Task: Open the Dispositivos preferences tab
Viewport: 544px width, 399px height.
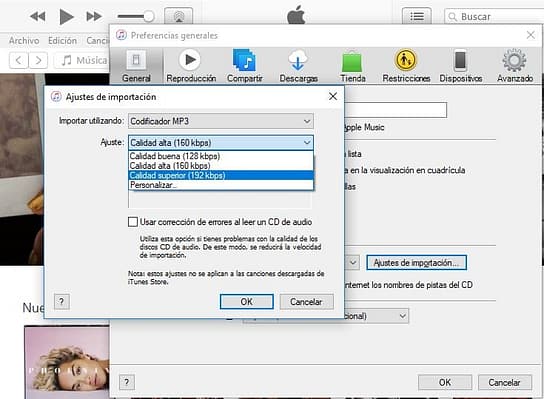Action: click(x=460, y=66)
